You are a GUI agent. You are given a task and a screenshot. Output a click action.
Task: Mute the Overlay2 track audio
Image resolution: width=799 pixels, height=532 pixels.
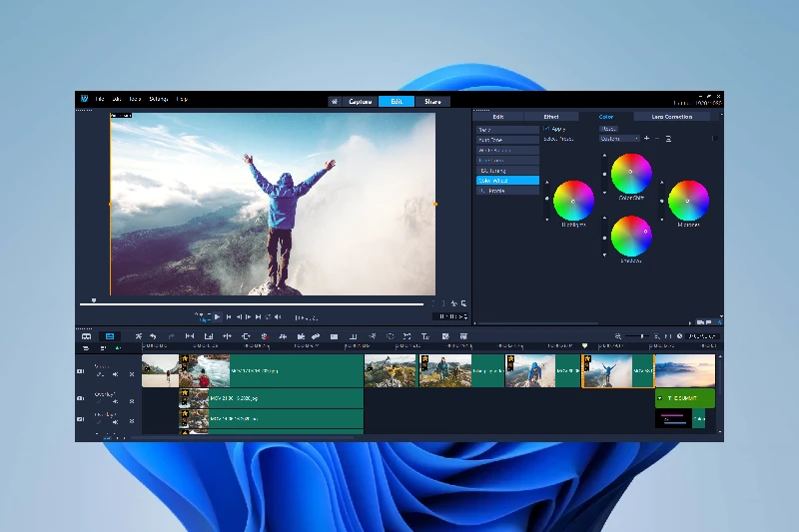(x=116, y=422)
